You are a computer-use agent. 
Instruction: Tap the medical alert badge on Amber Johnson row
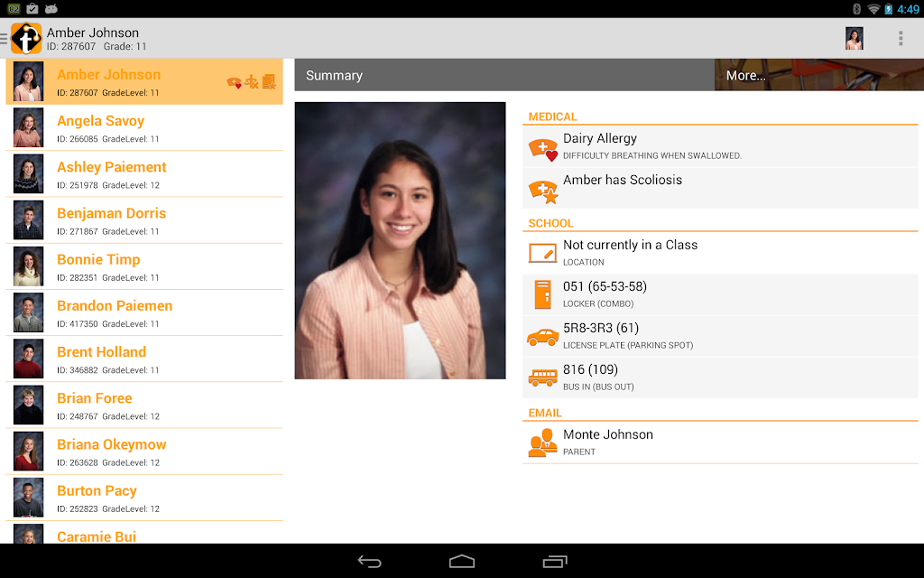coord(234,82)
